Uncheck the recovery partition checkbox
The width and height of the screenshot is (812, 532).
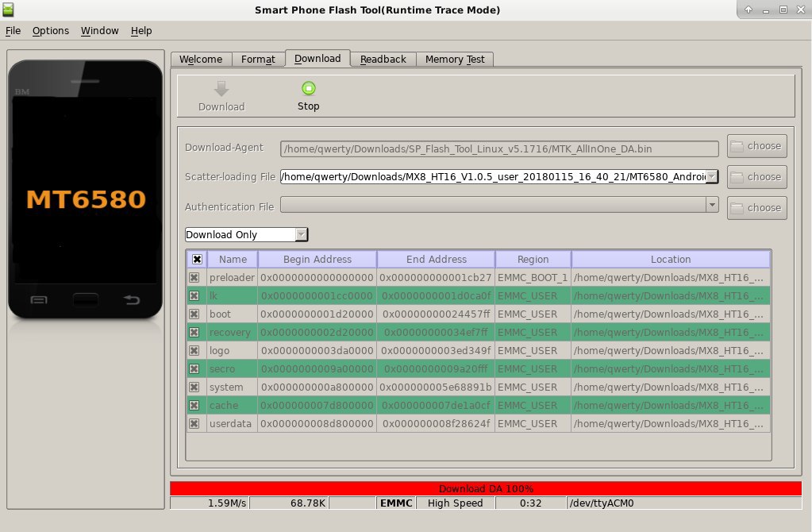point(194,333)
